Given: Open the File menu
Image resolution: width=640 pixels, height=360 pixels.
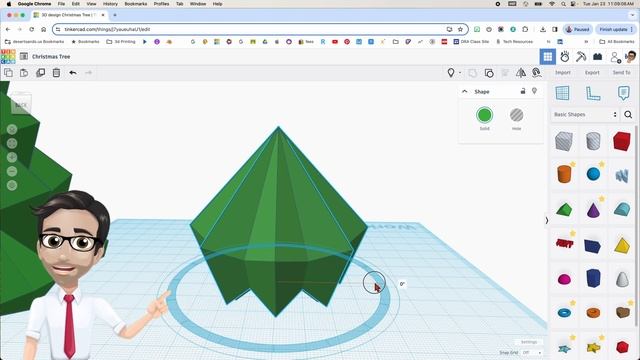Looking at the screenshot, I should (61, 4).
